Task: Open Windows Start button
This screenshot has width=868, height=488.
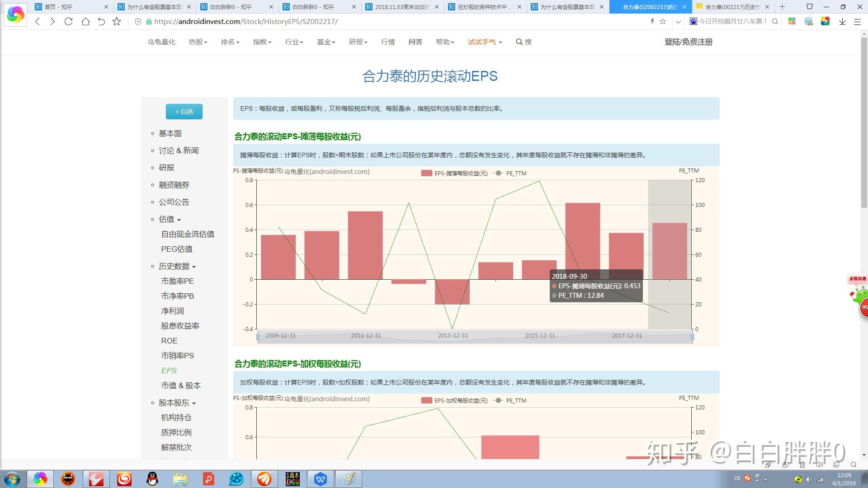Action: pyautogui.click(x=12, y=479)
